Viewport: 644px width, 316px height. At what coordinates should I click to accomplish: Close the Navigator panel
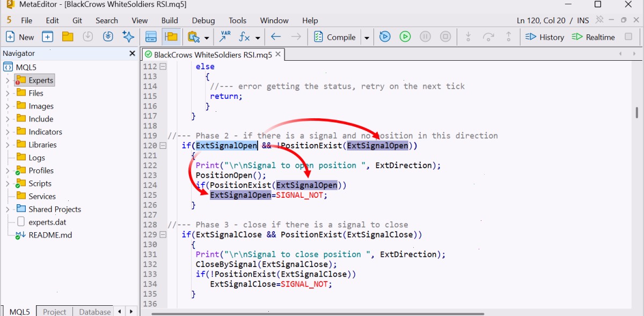tap(132, 53)
